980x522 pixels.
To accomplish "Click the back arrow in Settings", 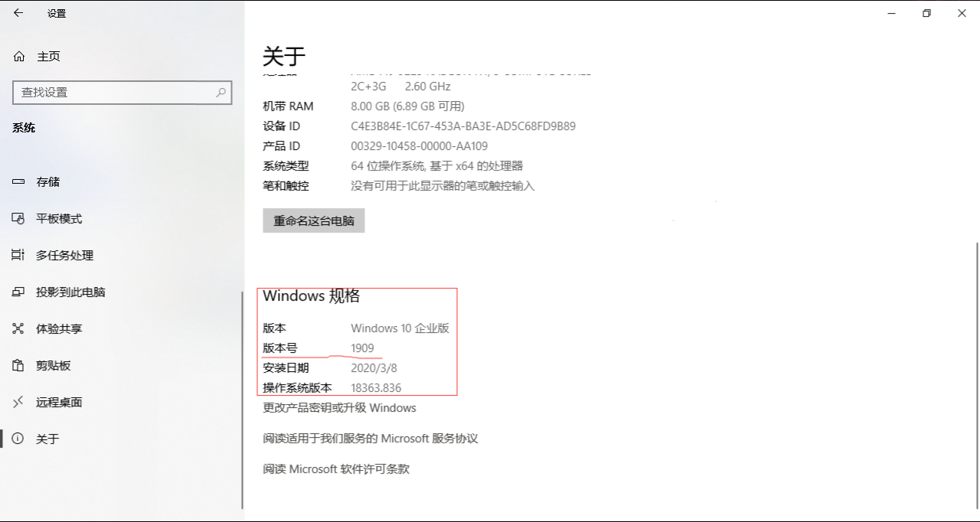I will click(x=18, y=13).
